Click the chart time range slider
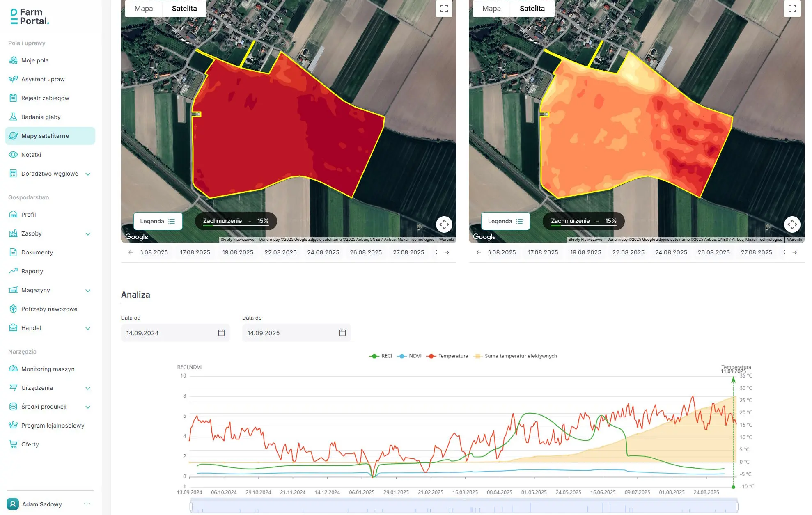 click(464, 506)
